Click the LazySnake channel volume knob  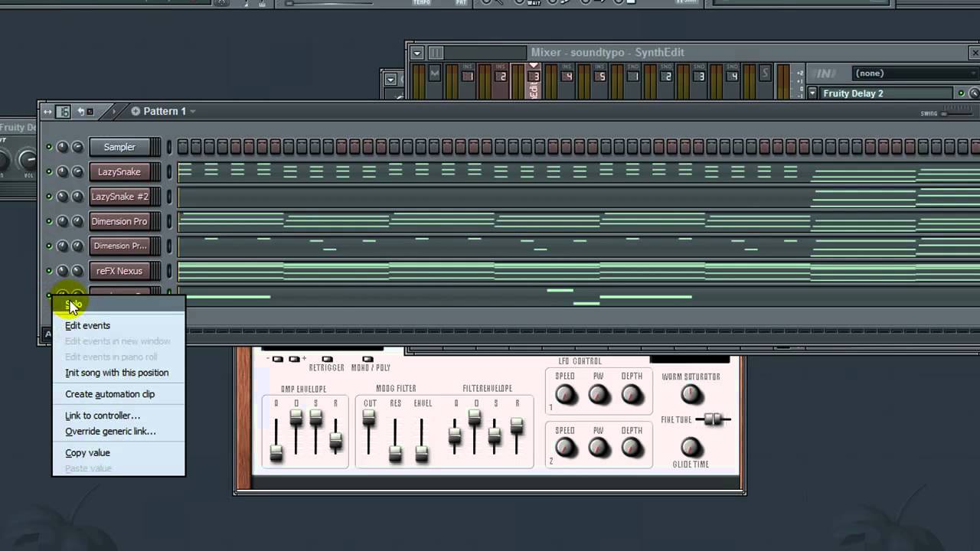[77, 172]
